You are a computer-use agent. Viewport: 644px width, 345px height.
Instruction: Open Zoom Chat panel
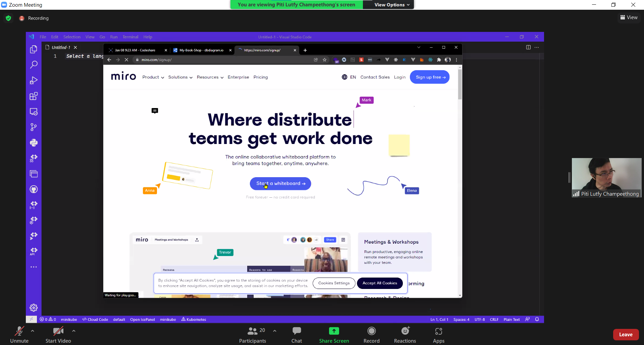point(297,335)
